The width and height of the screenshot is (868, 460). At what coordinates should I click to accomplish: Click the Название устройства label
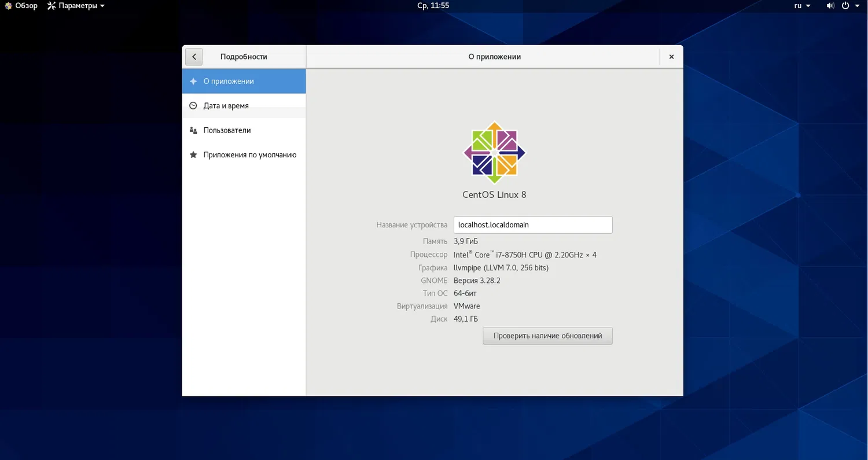412,225
